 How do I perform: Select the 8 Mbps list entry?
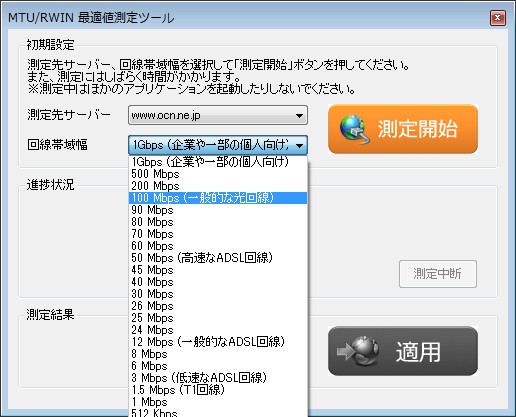pyautogui.click(x=218, y=354)
